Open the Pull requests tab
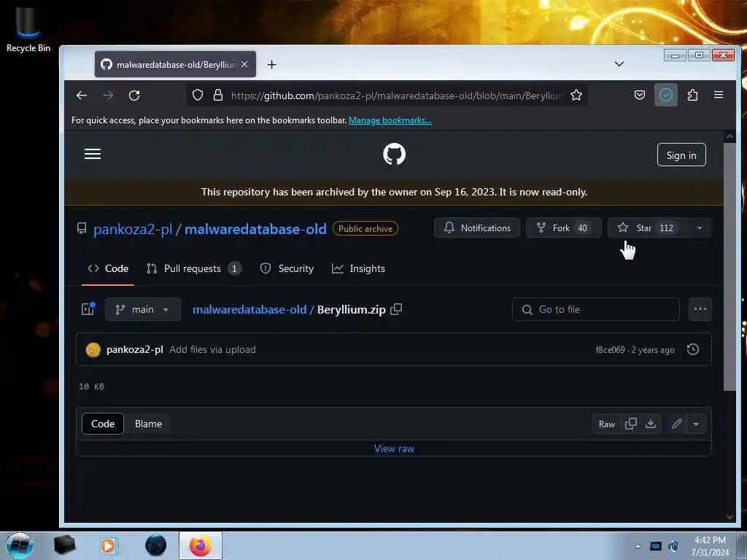 pos(193,268)
